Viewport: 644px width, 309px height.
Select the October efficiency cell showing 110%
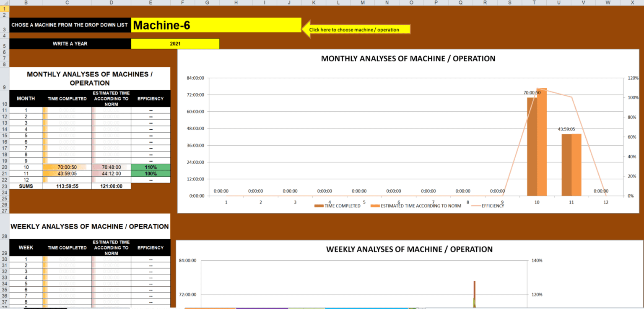point(151,167)
